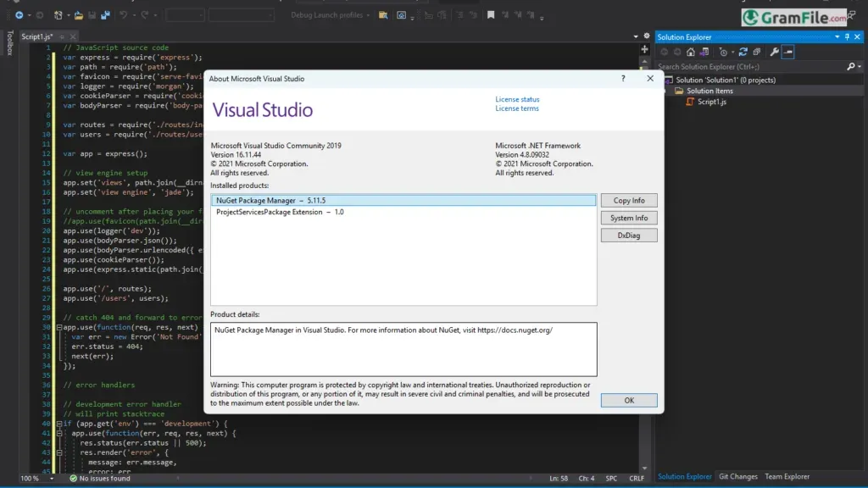Viewport: 868px width, 488px height.
Task: Click the Sync with Active Document icon
Action: coord(743,52)
